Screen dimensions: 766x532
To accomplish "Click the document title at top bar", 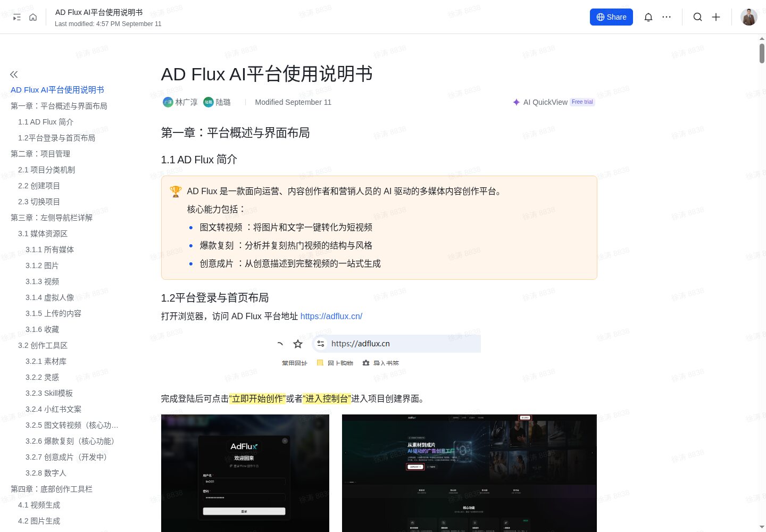I will 99,12.
